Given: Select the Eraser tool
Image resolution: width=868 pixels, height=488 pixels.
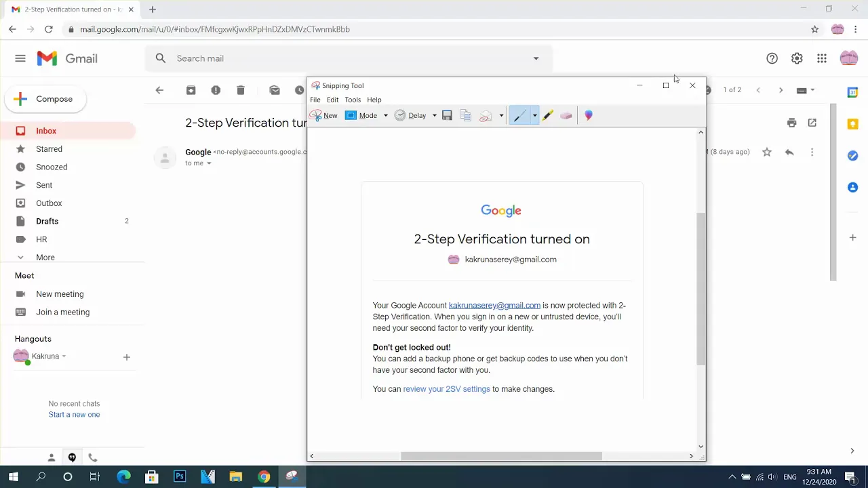Looking at the screenshot, I should point(566,116).
